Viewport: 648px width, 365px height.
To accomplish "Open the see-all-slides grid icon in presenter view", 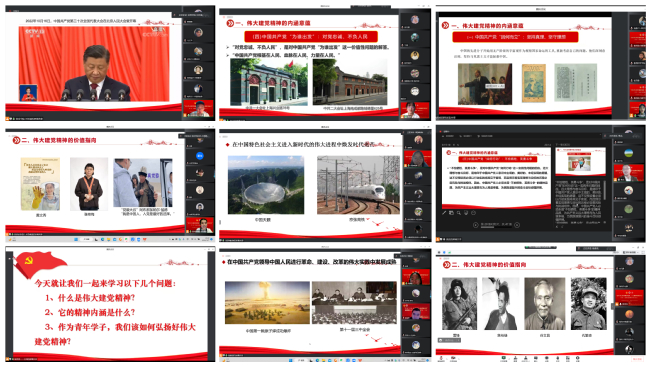I will 451,213.
